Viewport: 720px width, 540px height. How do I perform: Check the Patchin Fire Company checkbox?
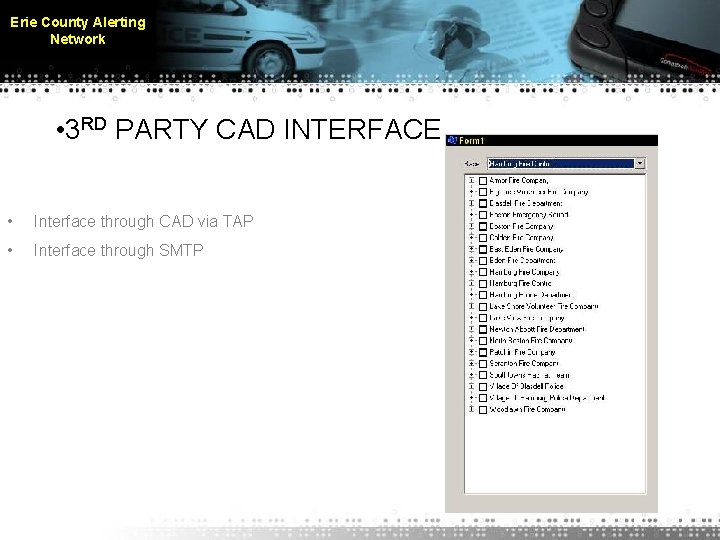coord(483,353)
